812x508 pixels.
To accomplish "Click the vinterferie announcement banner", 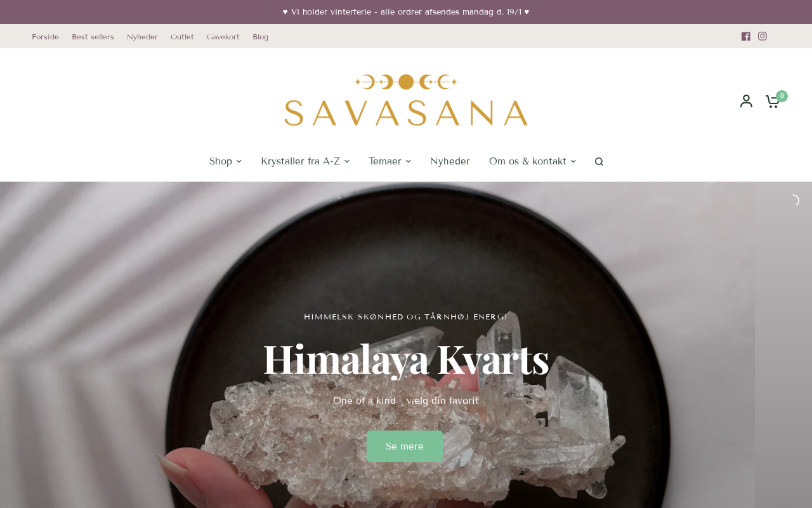I will 406,12.
